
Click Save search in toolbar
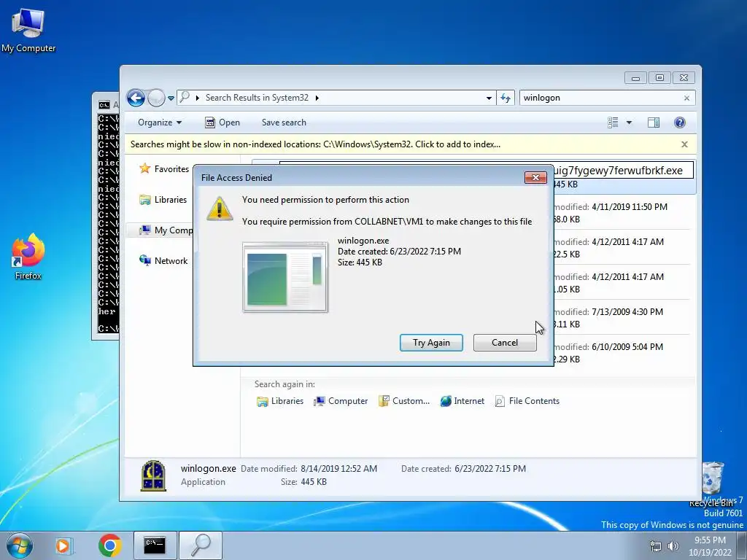pos(284,122)
